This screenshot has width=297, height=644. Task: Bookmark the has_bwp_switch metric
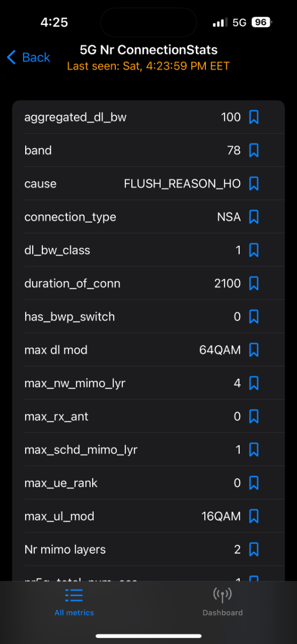point(254,317)
